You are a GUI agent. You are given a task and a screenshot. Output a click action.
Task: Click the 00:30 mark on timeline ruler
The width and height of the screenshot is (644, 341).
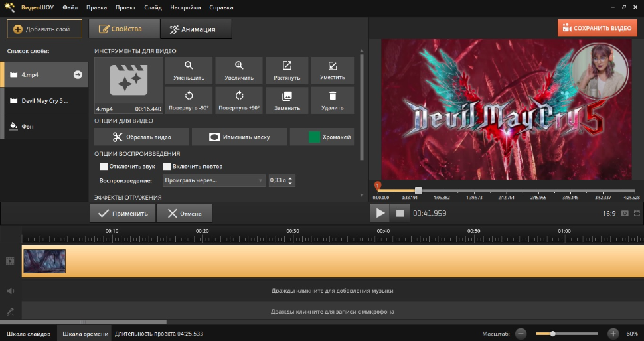click(292, 231)
